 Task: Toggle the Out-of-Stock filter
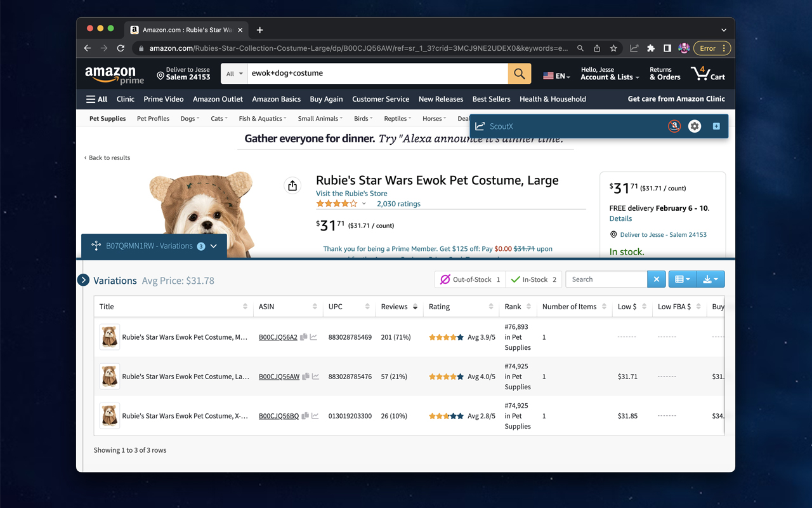click(x=470, y=279)
